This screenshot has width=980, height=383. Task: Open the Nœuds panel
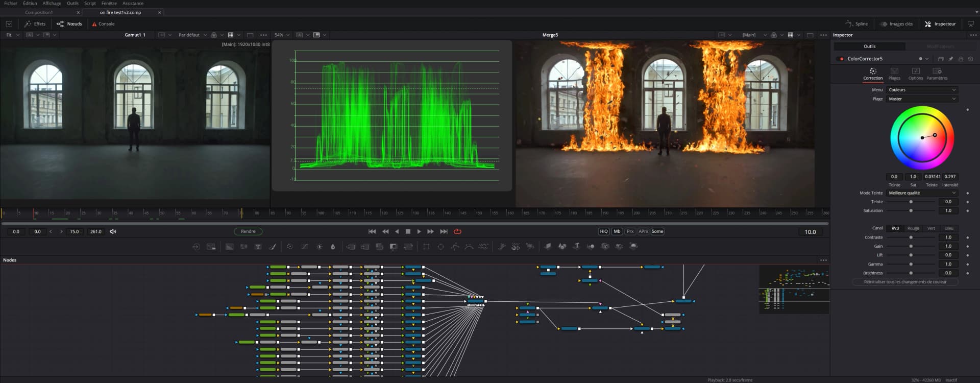(x=69, y=24)
